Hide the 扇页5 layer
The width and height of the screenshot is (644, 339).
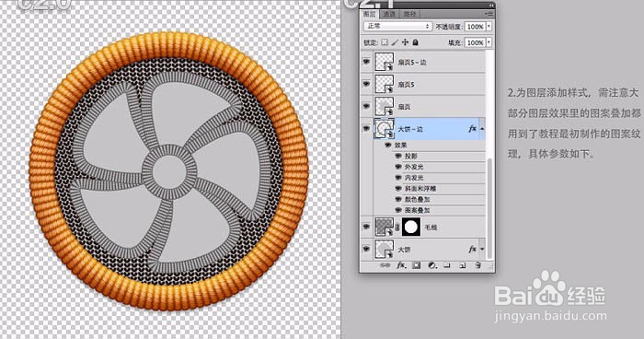tap(366, 84)
